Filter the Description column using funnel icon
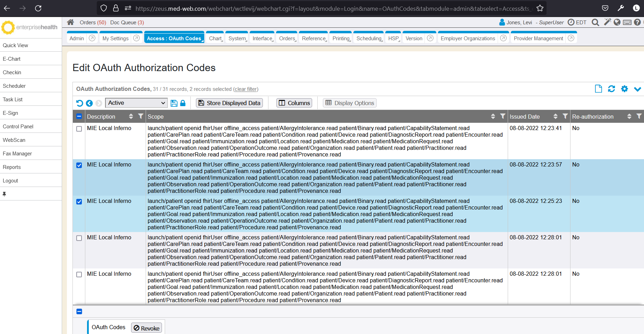This screenshot has height=334, width=644. (140, 116)
